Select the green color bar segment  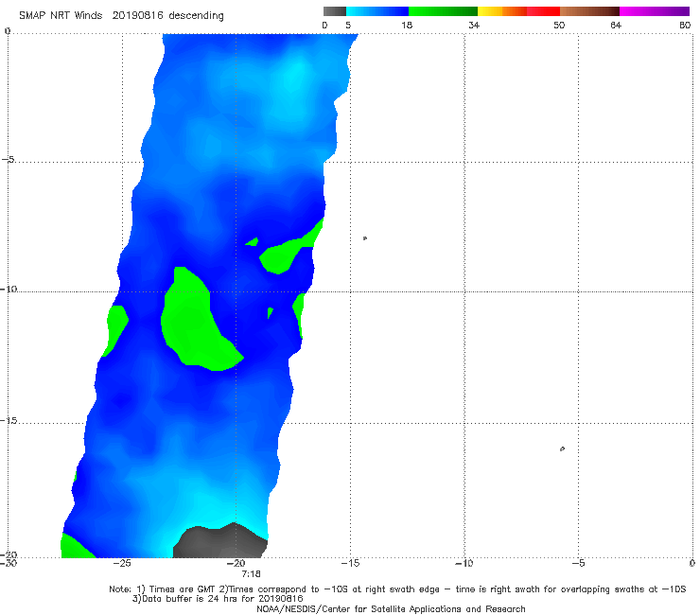443,11
